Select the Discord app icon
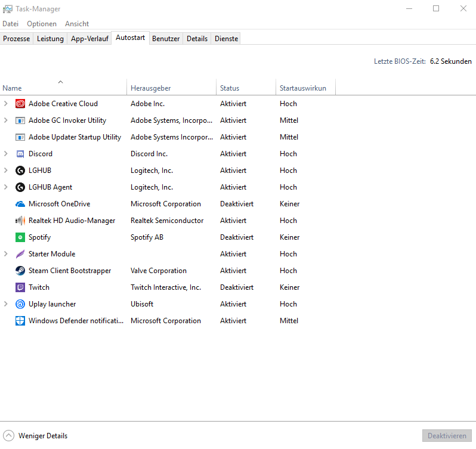 [x=20, y=154]
